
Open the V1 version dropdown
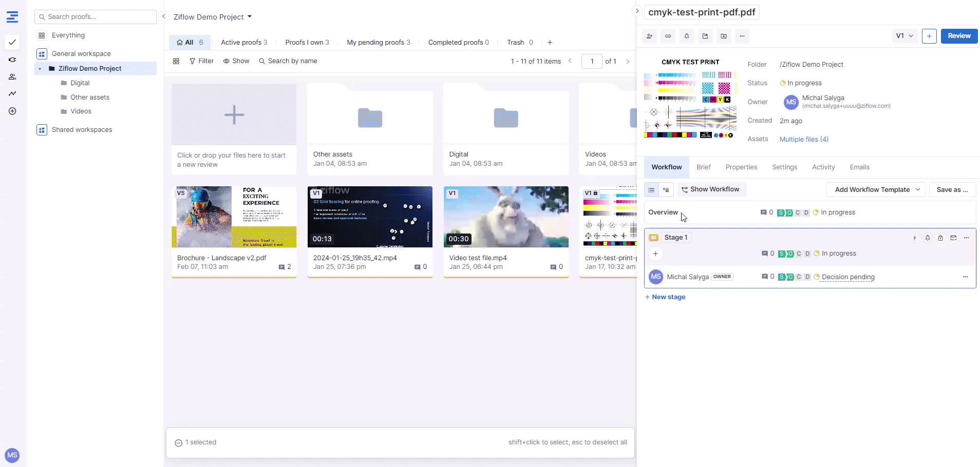click(904, 36)
